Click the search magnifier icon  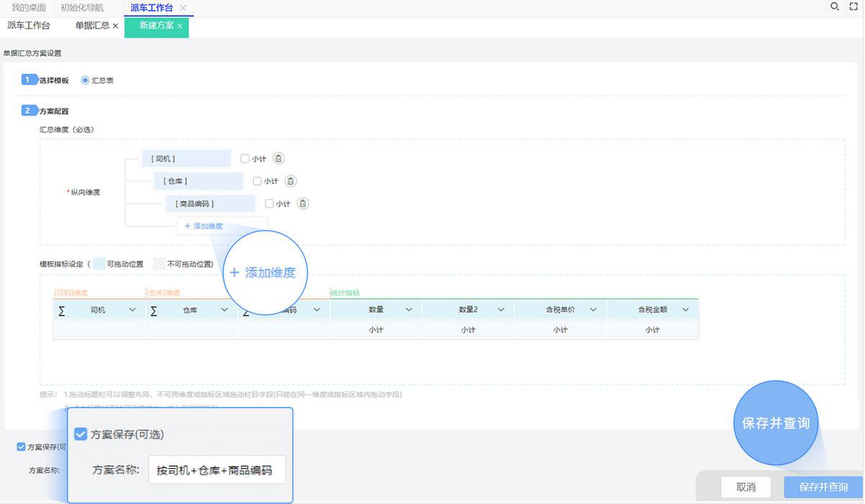pyautogui.click(x=834, y=6)
